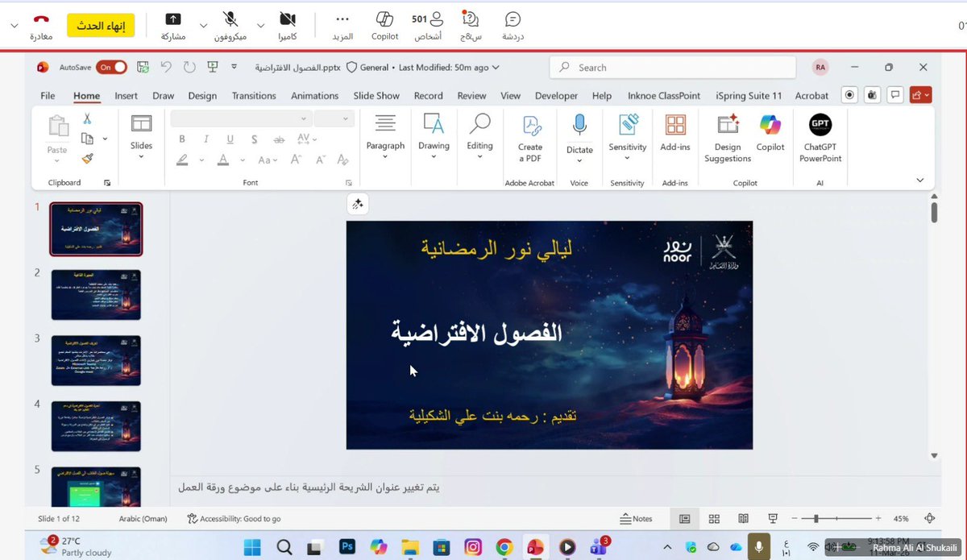
Task: Select the Format Painter brush
Action: click(87, 159)
